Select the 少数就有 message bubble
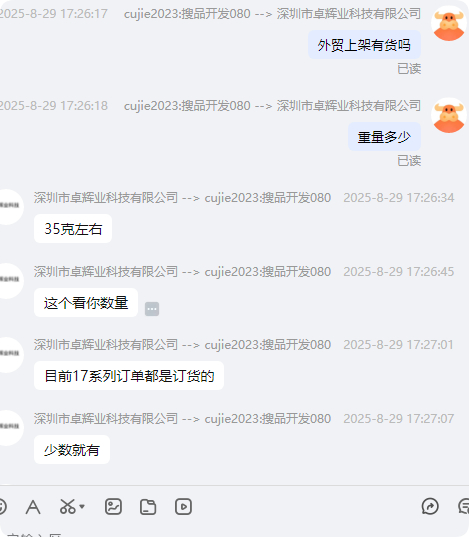The image size is (469, 537). (x=72, y=450)
